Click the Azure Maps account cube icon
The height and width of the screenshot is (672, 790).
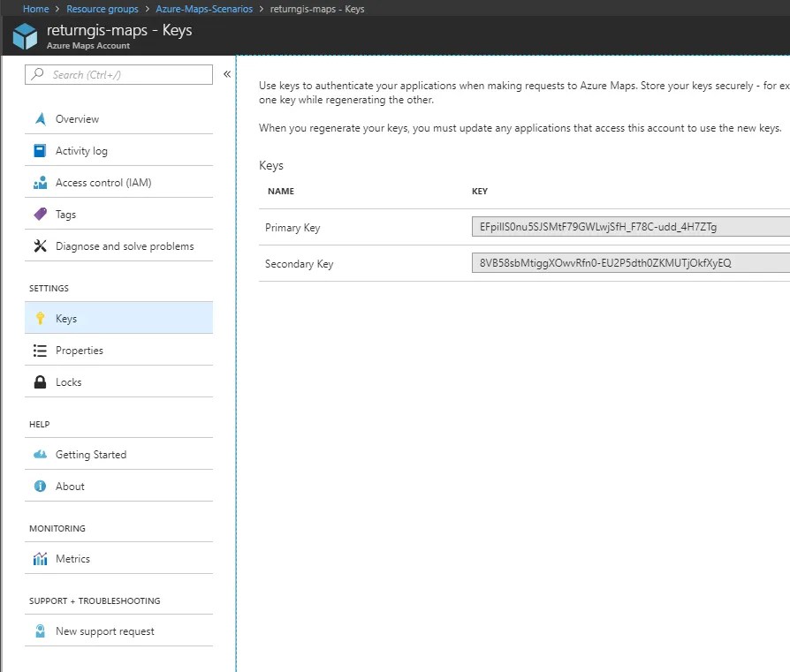(x=26, y=37)
